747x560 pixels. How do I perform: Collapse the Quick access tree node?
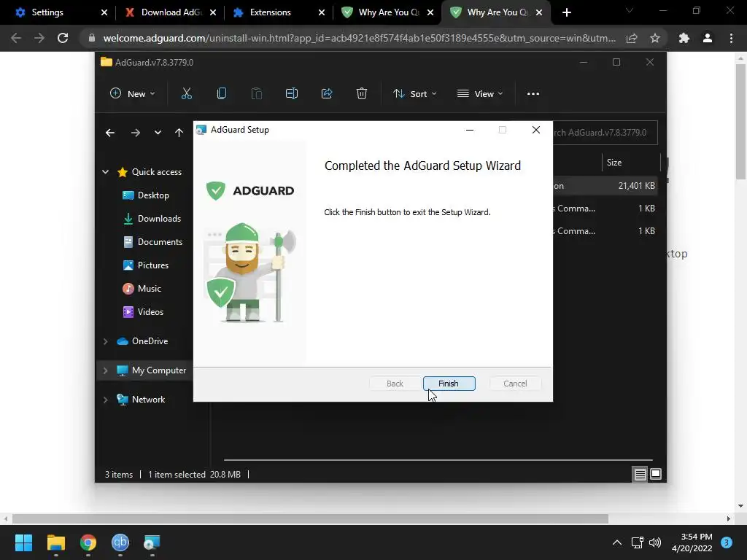coord(105,172)
